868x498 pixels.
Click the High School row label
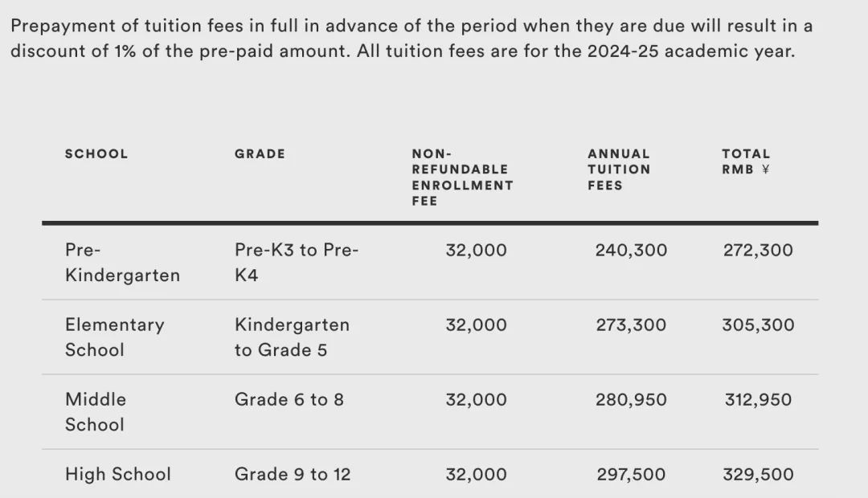point(118,474)
